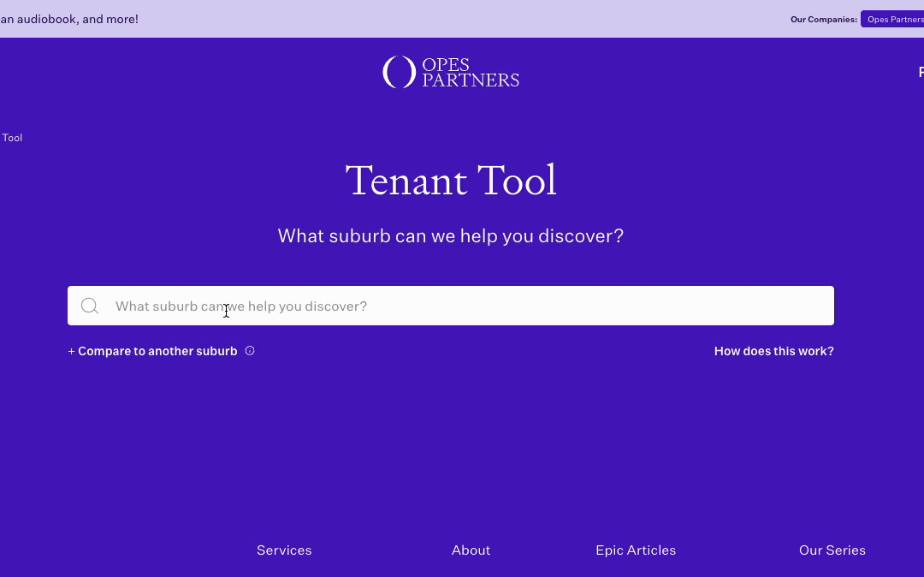Screen dimensions: 924x577
Task: Click the plus icon before Compare to another suburb
Action: coord(71,351)
